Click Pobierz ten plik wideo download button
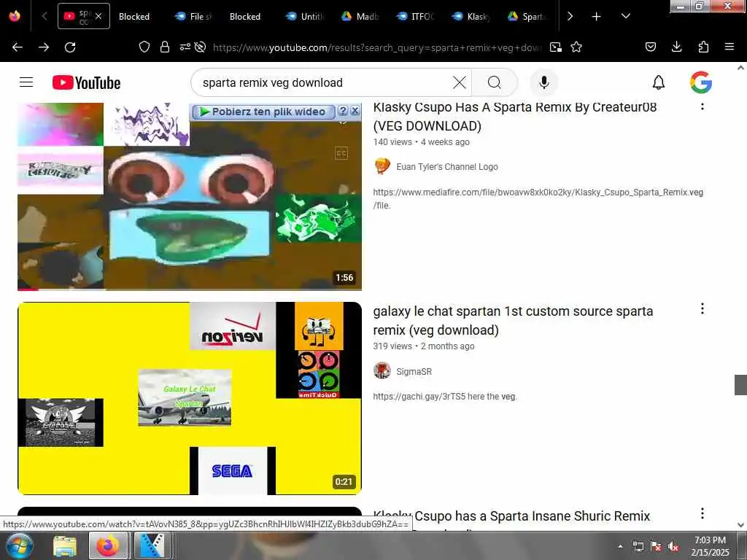Screen dimensions: 747x560 pos(263,112)
